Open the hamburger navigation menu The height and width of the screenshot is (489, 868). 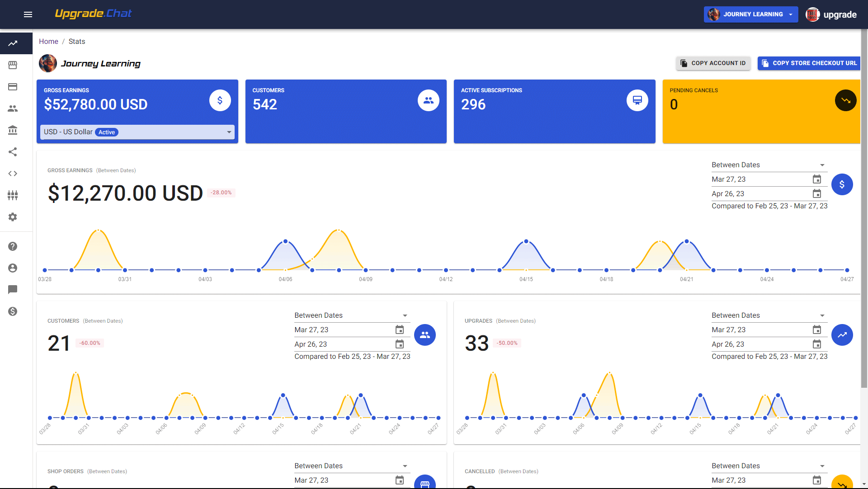(28, 14)
